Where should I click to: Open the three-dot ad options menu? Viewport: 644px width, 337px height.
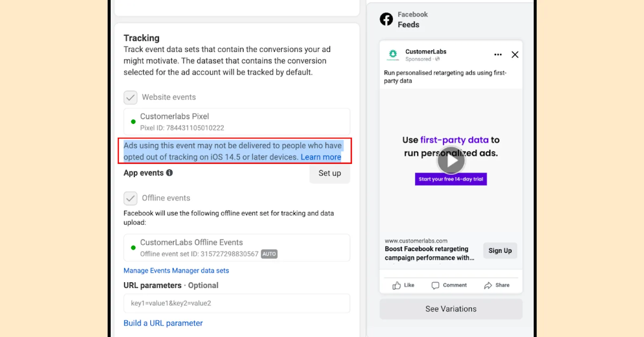coord(498,55)
